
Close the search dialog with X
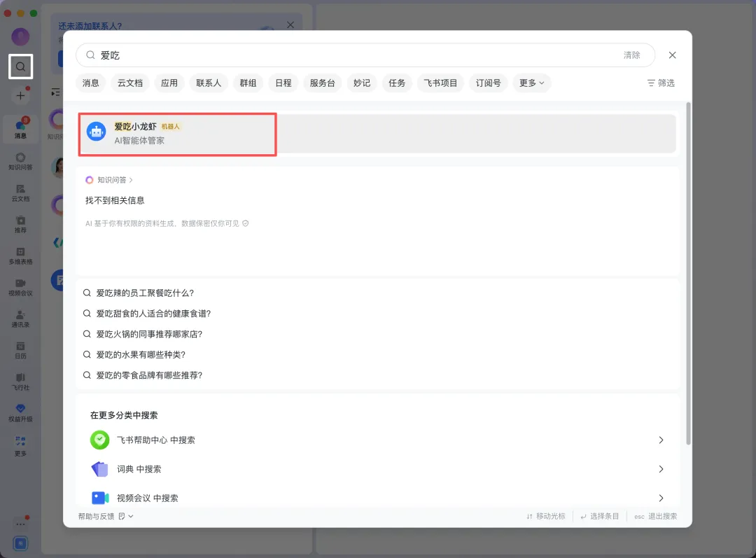(x=672, y=55)
